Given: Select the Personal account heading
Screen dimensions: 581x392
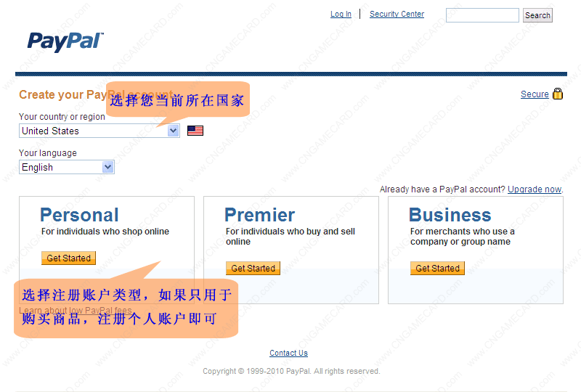Looking at the screenshot, I should tap(79, 215).
